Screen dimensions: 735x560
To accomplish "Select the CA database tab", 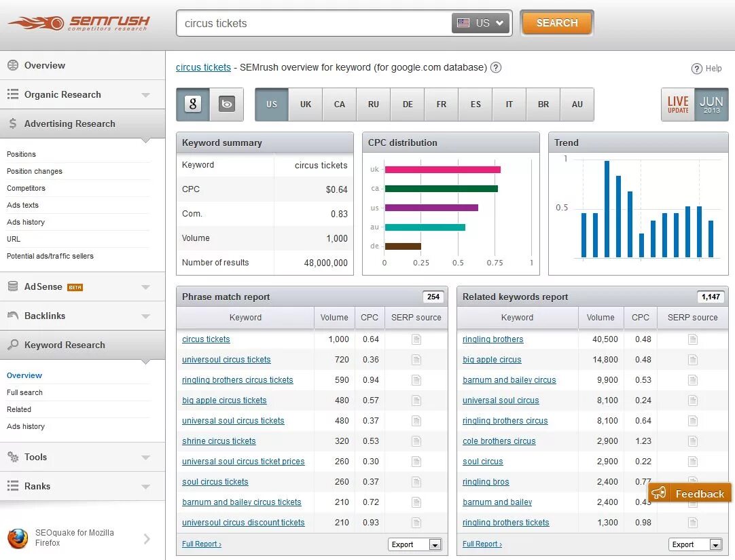I will [340, 105].
